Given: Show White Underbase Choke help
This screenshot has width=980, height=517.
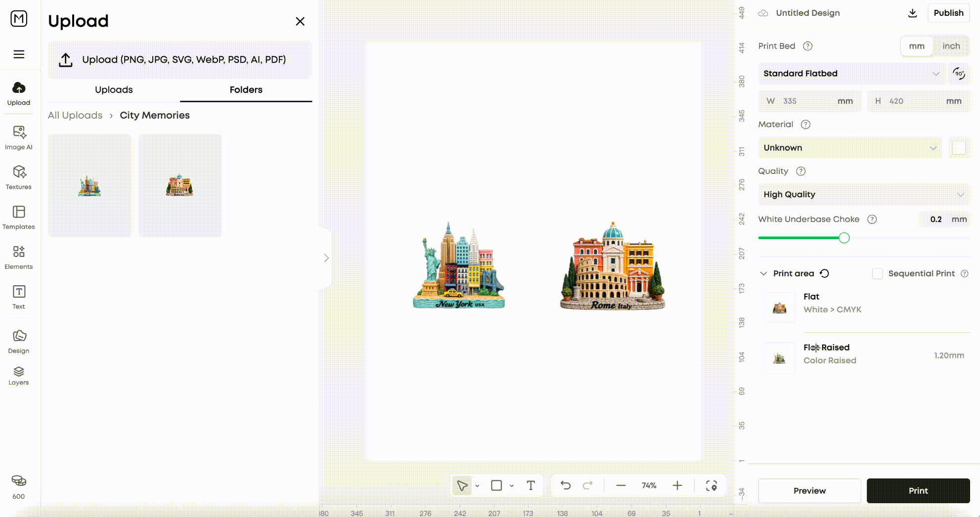Looking at the screenshot, I should pos(872,219).
